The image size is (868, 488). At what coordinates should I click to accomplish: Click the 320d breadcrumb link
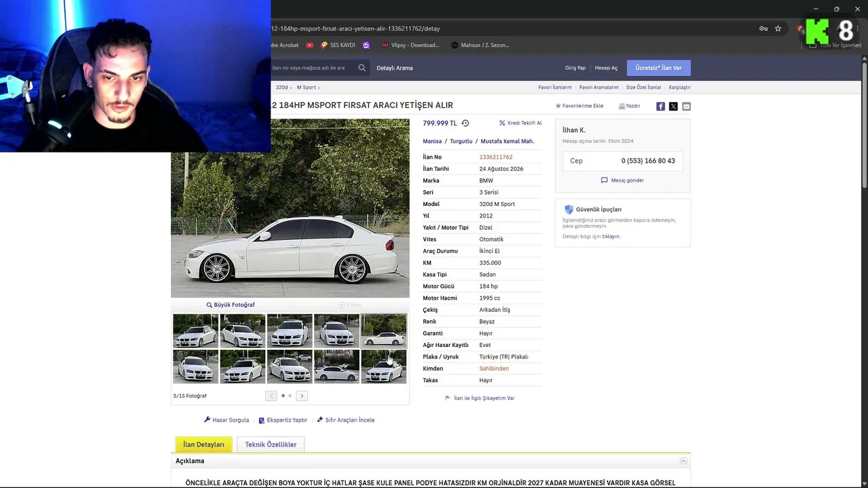coord(281,87)
